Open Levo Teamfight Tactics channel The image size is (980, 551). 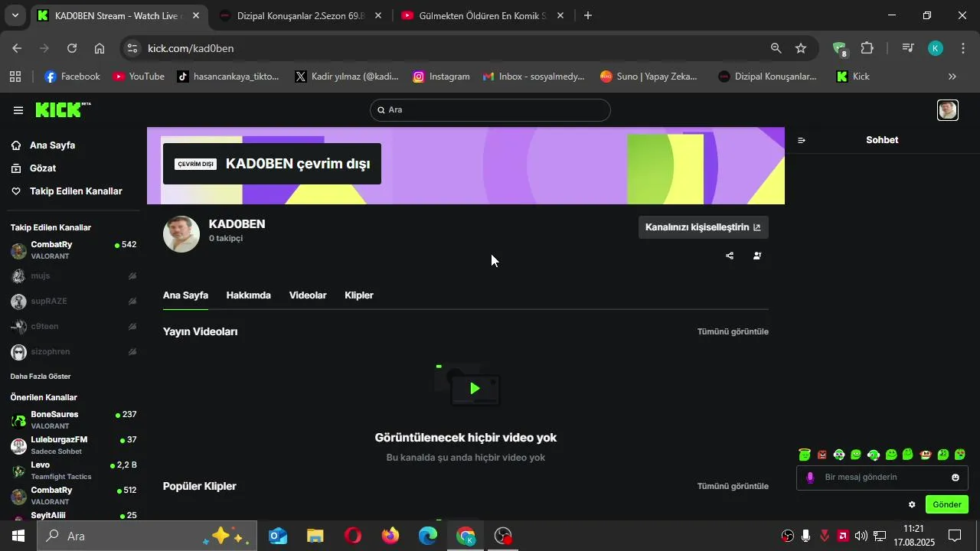coord(73,470)
